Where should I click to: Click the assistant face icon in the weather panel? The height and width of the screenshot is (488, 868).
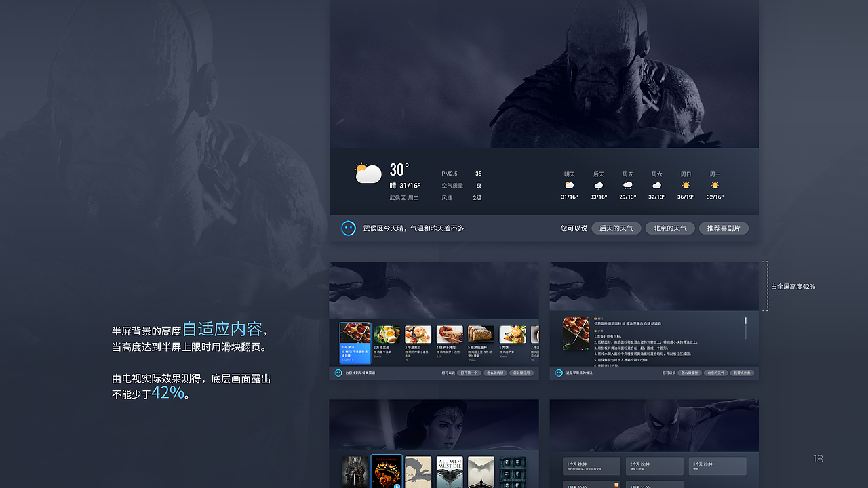[x=349, y=228]
